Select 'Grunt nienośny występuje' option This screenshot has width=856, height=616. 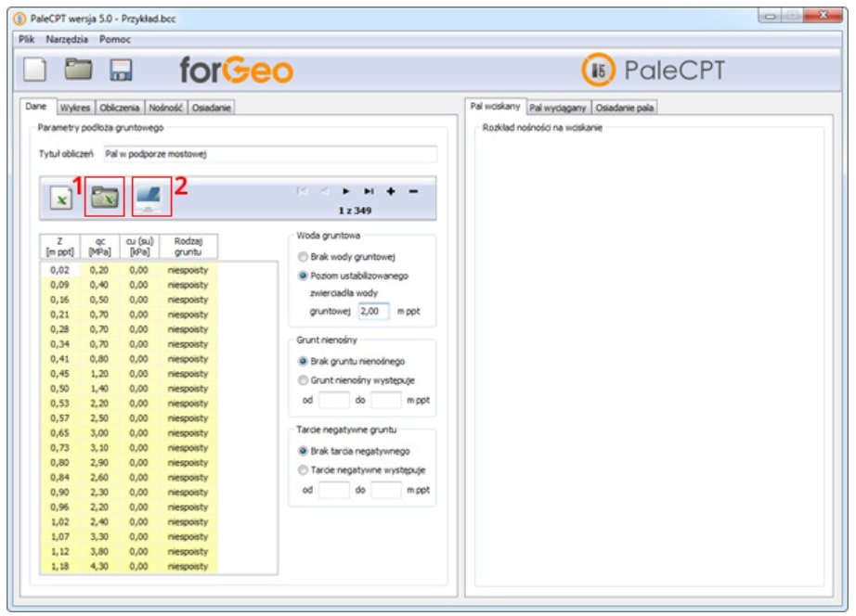(x=303, y=379)
